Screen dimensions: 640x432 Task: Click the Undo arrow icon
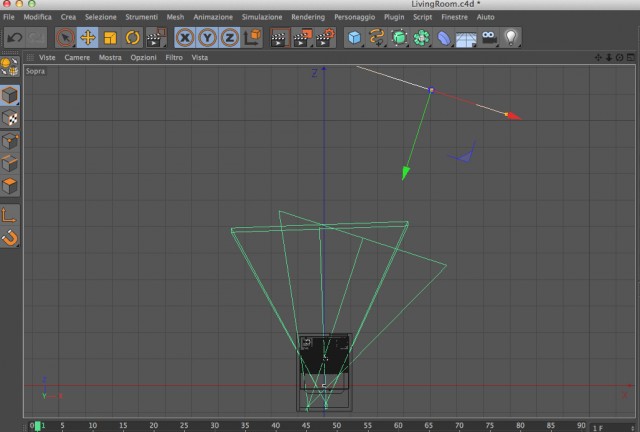15,38
